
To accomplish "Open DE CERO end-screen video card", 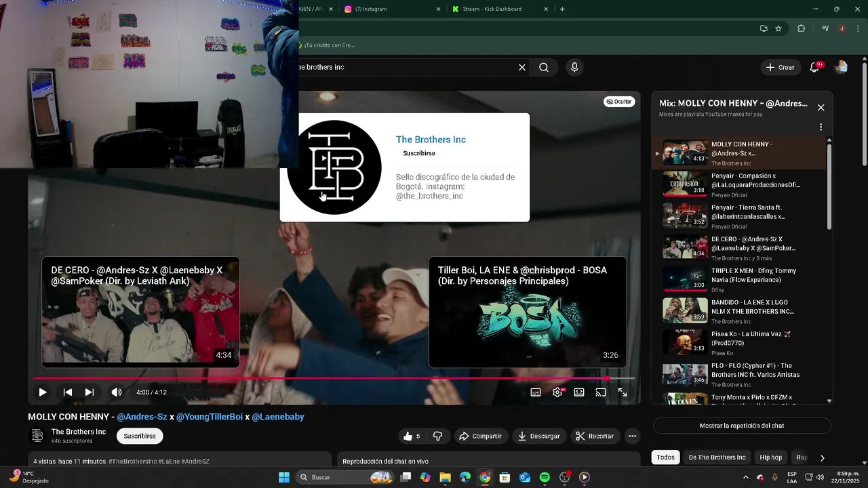I will (140, 312).
